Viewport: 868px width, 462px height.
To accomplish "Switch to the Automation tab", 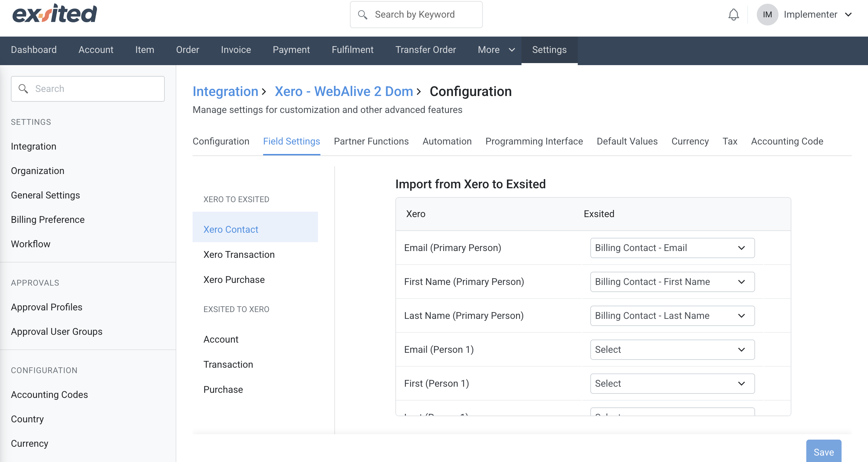I will pos(447,141).
